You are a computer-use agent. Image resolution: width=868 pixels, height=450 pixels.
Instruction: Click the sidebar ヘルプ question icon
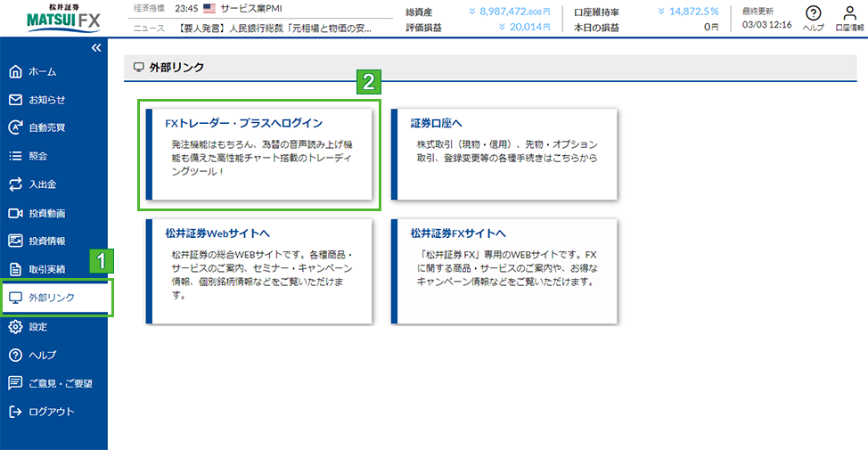[15, 355]
